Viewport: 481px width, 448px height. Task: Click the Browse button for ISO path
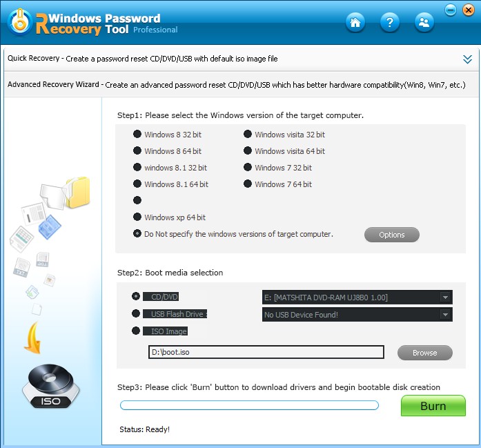(x=425, y=353)
